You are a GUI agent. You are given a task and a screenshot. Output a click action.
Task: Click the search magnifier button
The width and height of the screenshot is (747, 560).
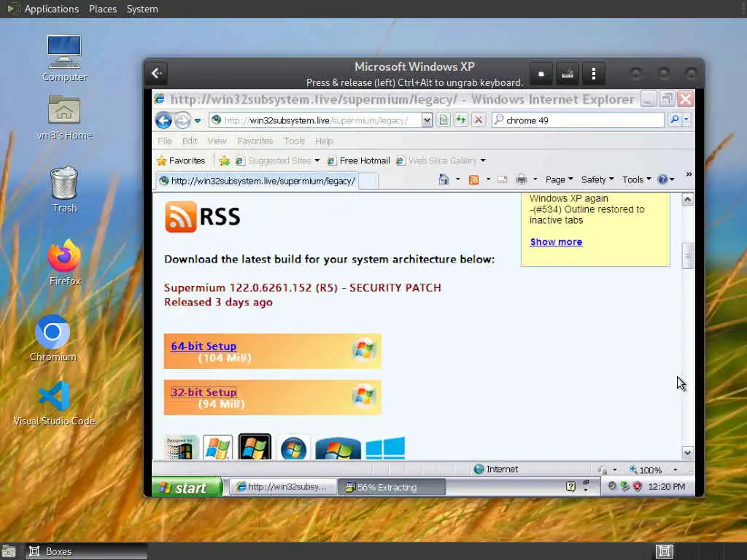675,120
